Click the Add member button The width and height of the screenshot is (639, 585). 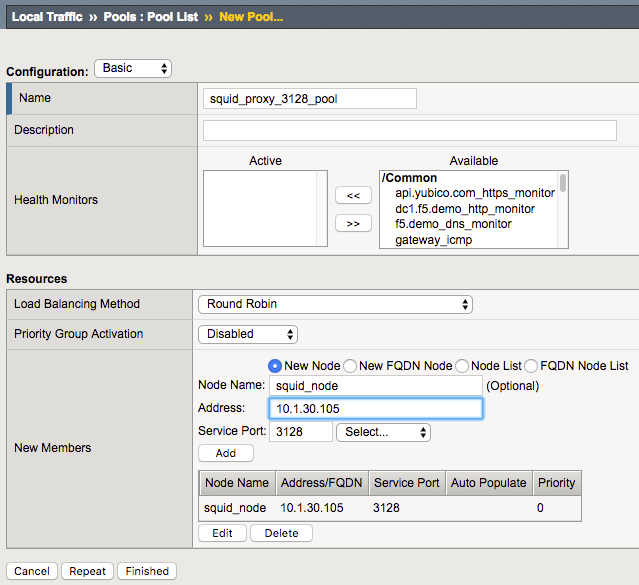(225, 453)
